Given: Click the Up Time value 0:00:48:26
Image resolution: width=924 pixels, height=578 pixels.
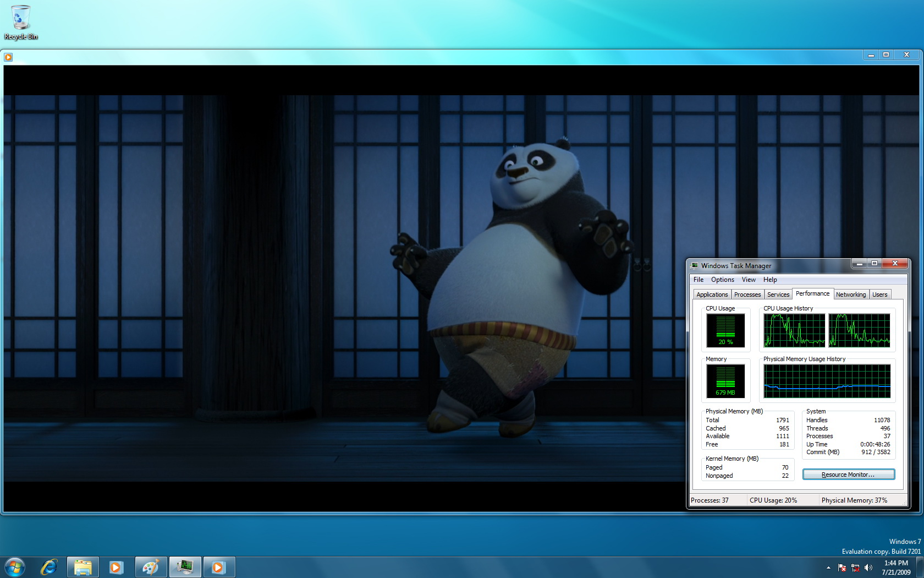Looking at the screenshot, I should [x=875, y=444].
